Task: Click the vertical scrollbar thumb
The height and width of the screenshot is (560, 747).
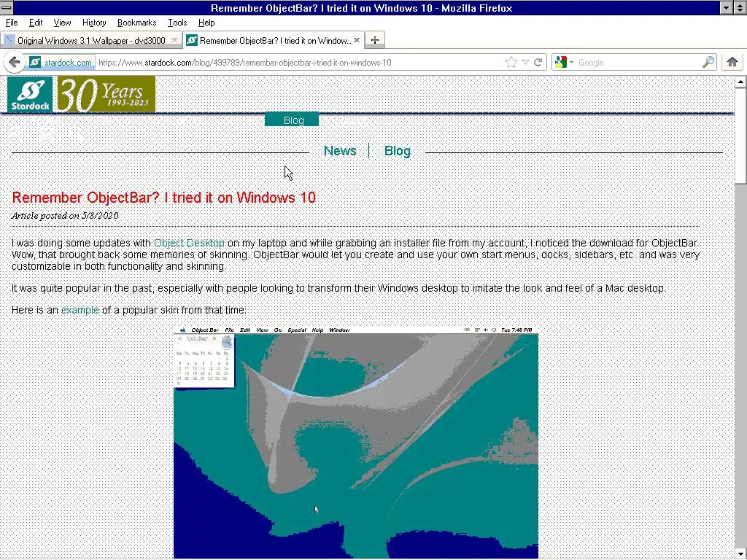Action: 740,135
